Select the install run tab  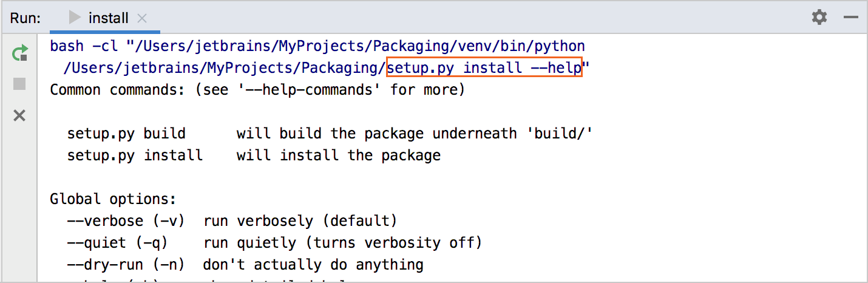pyautogui.click(x=108, y=18)
